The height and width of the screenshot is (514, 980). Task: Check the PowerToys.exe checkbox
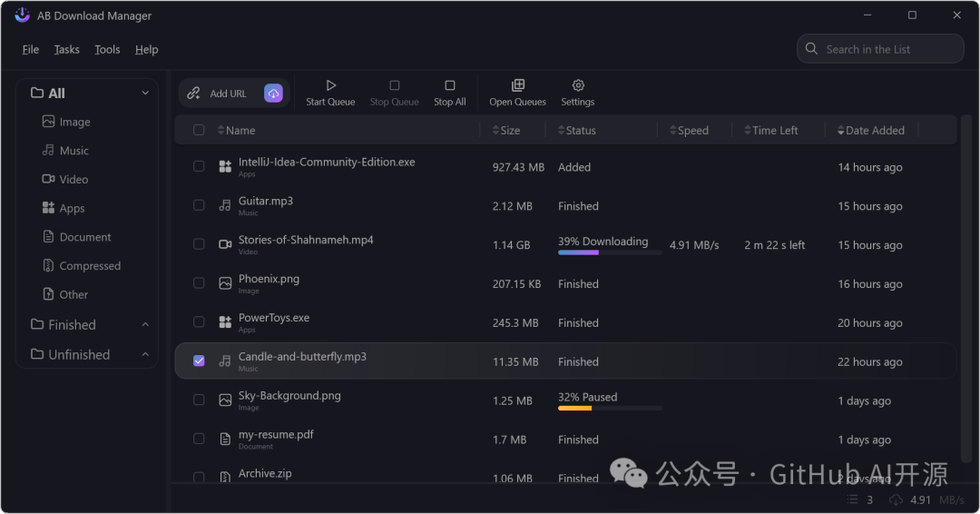pyautogui.click(x=199, y=322)
